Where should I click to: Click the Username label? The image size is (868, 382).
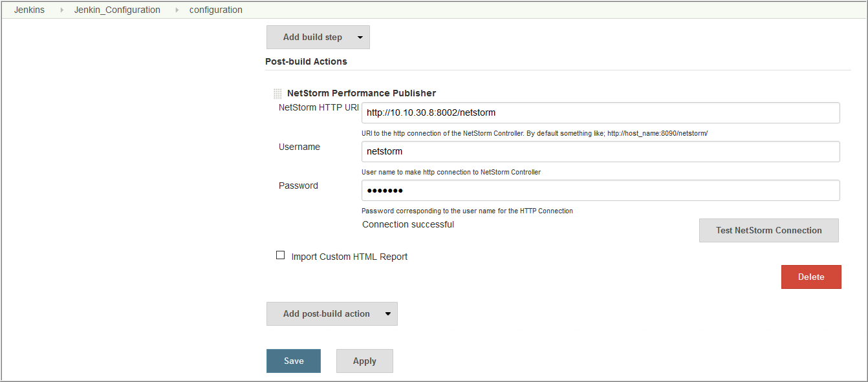[x=299, y=147]
